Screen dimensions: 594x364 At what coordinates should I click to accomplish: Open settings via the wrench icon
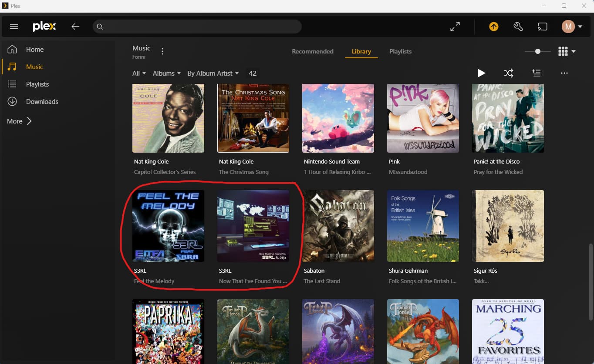click(518, 27)
